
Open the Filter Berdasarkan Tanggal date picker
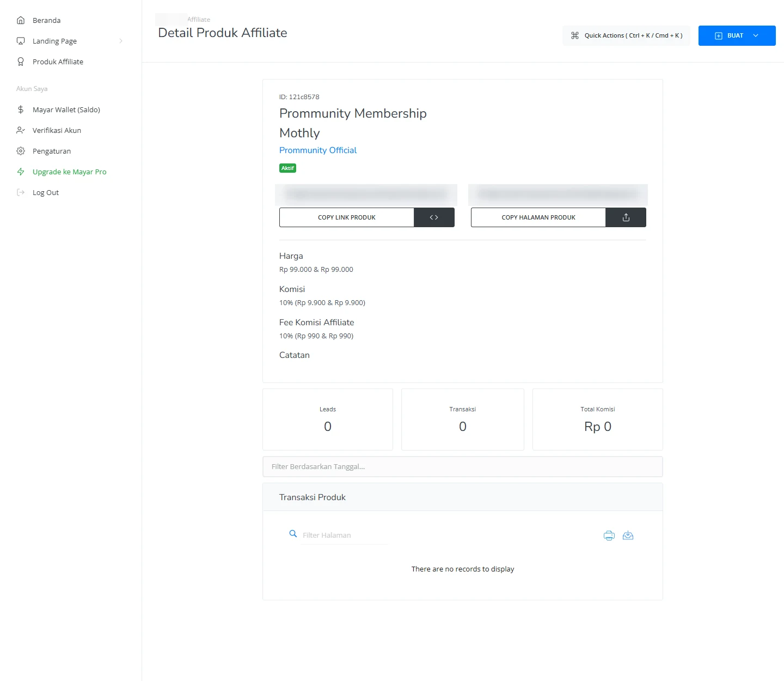[463, 467]
